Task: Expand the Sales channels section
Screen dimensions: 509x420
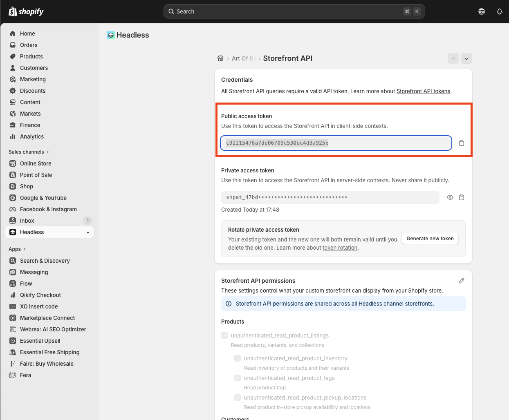Action: pos(29,152)
